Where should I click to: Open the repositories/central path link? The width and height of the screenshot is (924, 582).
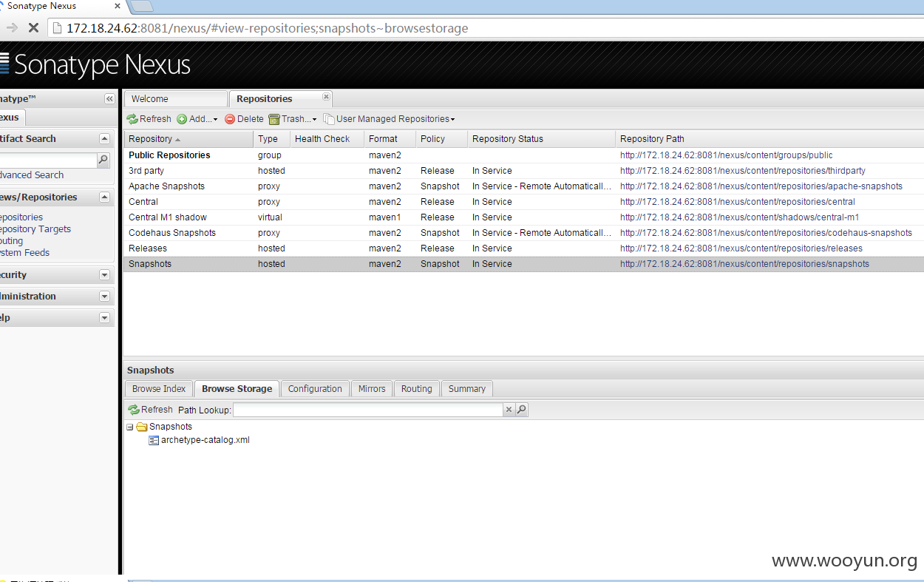tap(738, 202)
